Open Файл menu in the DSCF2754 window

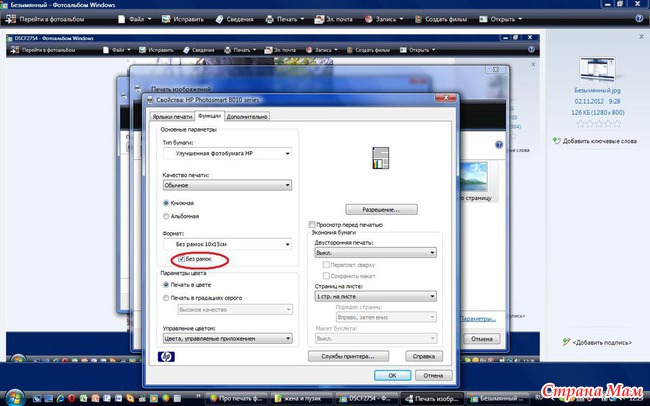point(116,50)
